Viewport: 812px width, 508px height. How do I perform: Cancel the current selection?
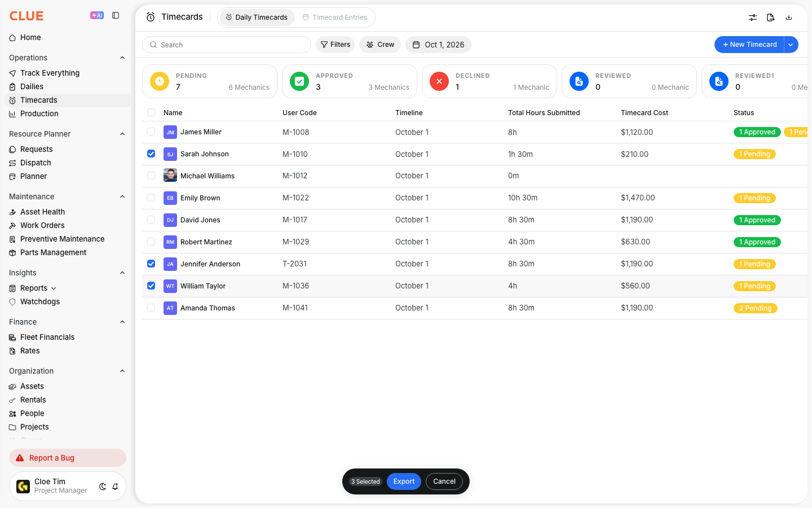[x=444, y=481]
